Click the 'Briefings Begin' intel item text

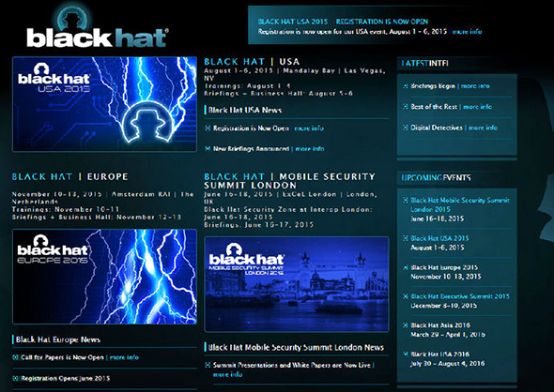(433, 85)
